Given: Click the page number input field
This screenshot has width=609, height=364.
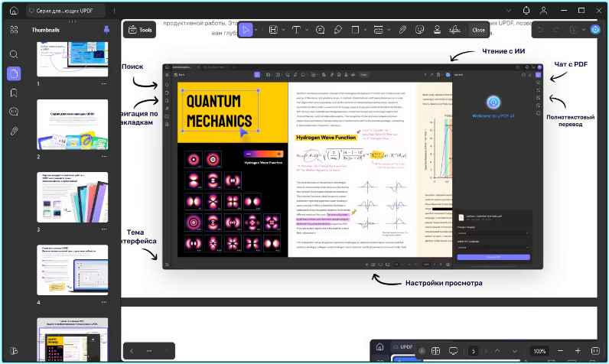Looking at the screenshot, I should (x=474, y=351).
